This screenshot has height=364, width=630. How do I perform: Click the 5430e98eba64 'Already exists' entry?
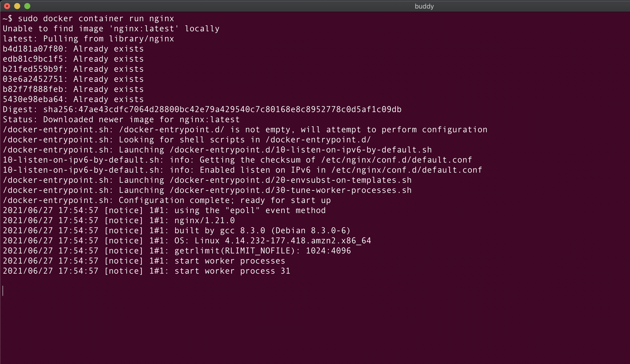[73, 99]
